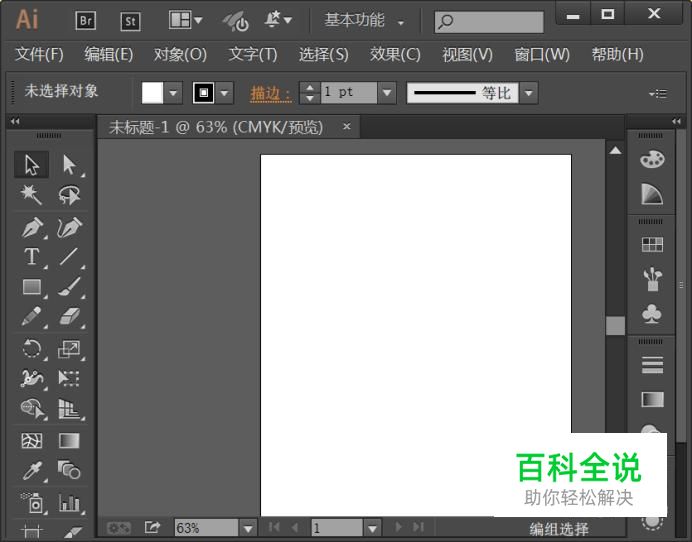The height and width of the screenshot is (542, 692).
Task: Pick the Rectangle tool
Action: (x=32, y=288)
